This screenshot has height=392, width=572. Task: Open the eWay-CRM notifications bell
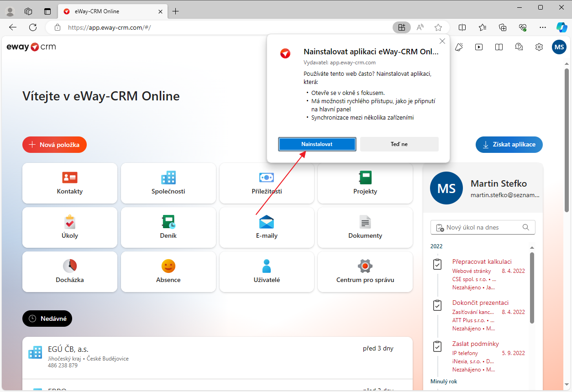coord(459,47)
